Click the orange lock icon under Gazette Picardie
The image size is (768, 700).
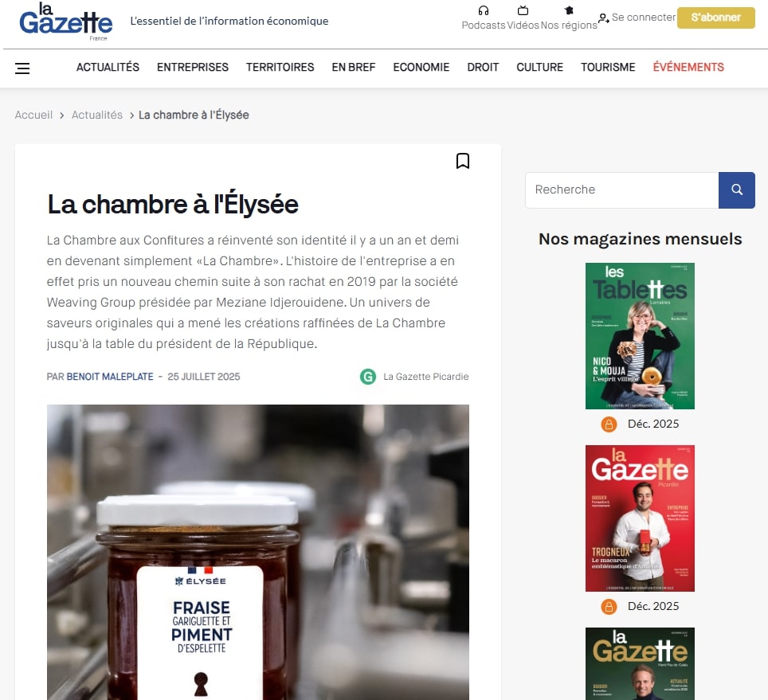[x=609, y=607]
